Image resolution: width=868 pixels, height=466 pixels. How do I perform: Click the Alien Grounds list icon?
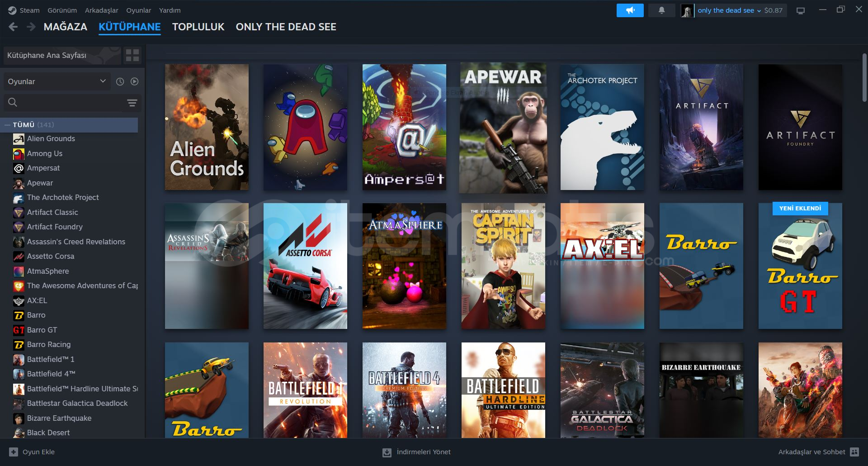(19, 139)
